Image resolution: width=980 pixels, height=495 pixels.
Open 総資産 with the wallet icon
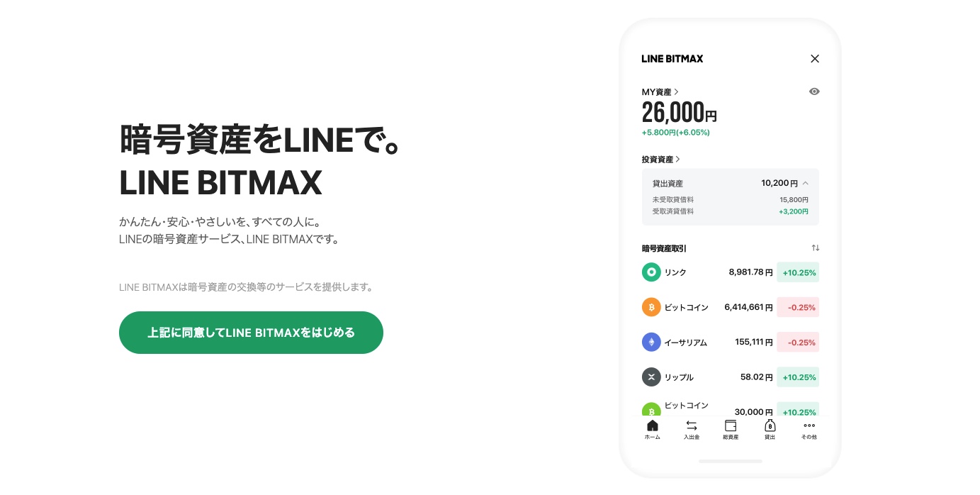pyautogui.click(x=731, y=430)
